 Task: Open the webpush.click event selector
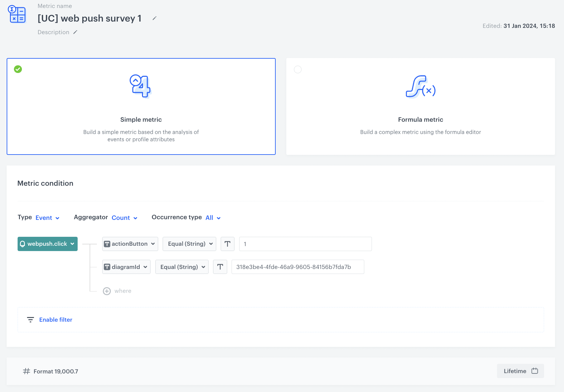click(47, 244)
